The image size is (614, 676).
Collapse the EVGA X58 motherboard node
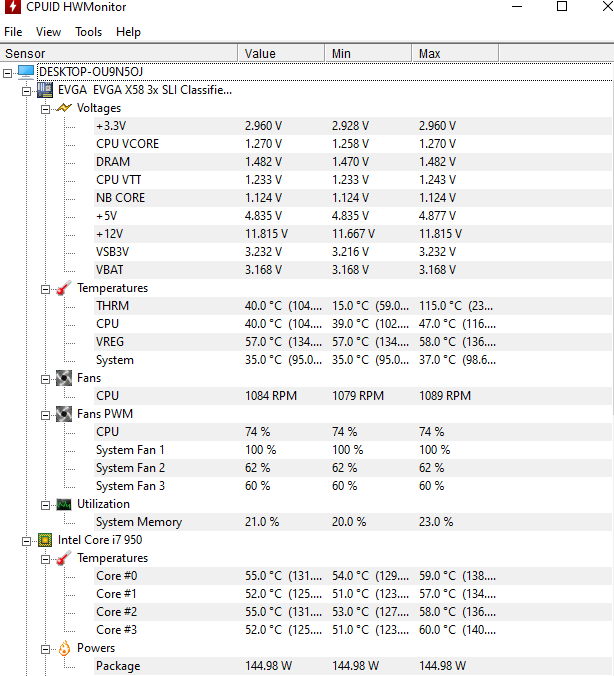(x=26, y=91)
